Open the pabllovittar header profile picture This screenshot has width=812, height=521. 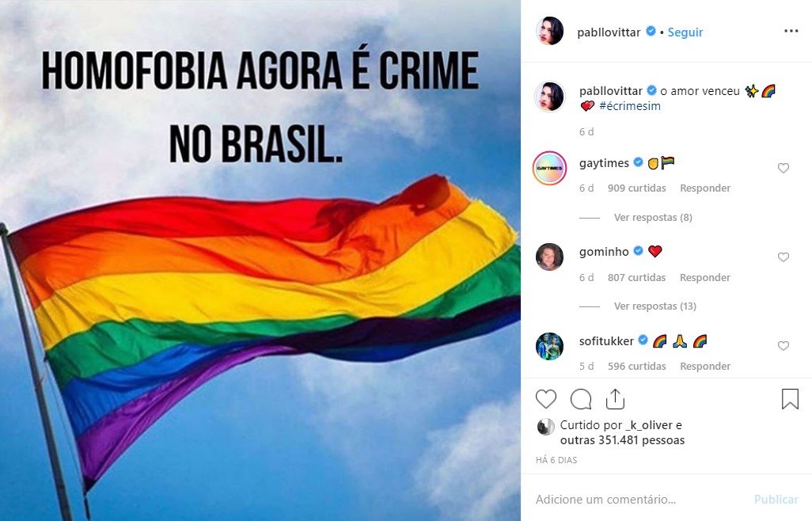(x=549, y=31)
